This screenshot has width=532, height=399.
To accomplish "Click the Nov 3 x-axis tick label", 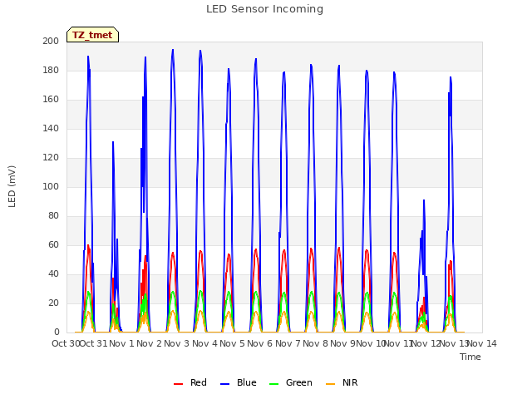I will [x=176, y=343].
